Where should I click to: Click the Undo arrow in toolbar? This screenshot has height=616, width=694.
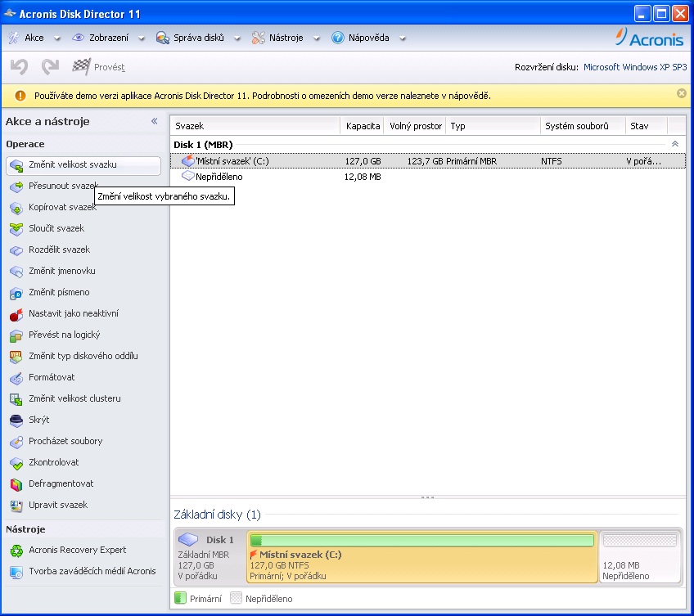(19, 67)
